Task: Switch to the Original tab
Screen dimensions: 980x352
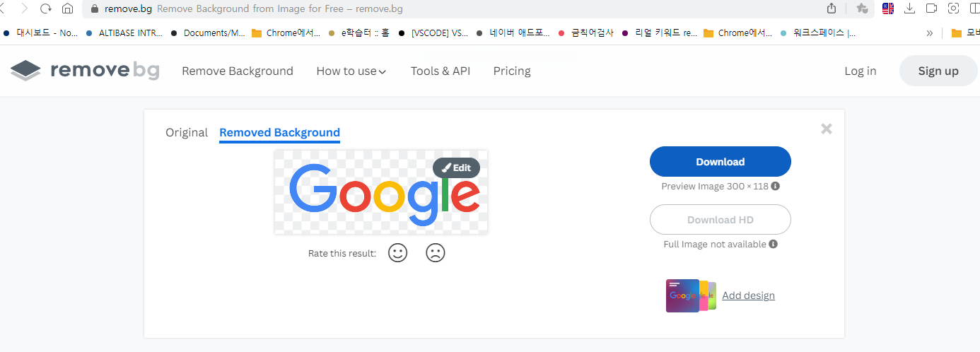Action: click(x=187, y=132)
